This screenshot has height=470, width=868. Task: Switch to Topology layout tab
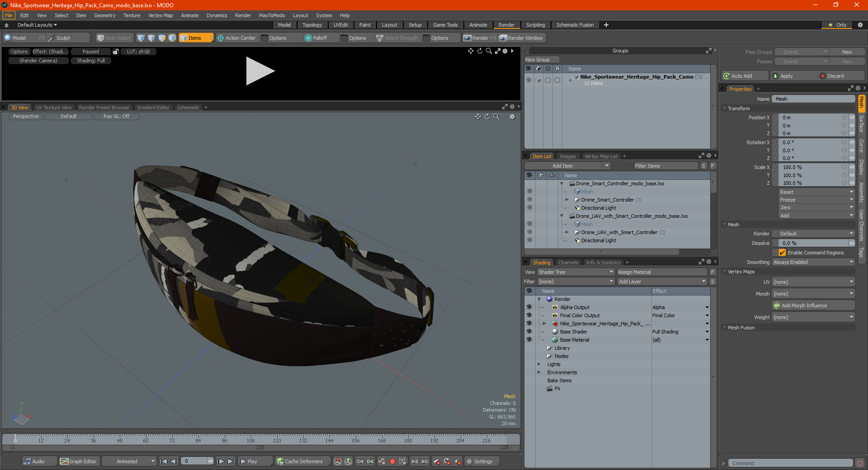[312, 25]
